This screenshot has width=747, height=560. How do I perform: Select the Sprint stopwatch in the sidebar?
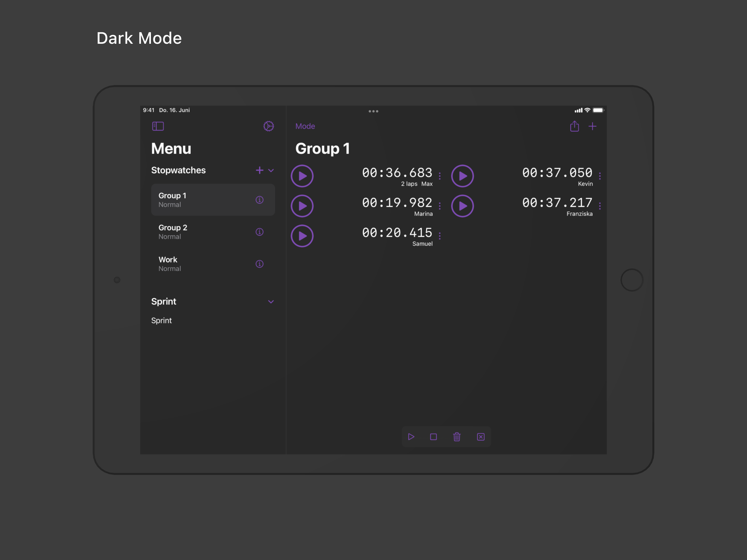(x=161, y=320)
